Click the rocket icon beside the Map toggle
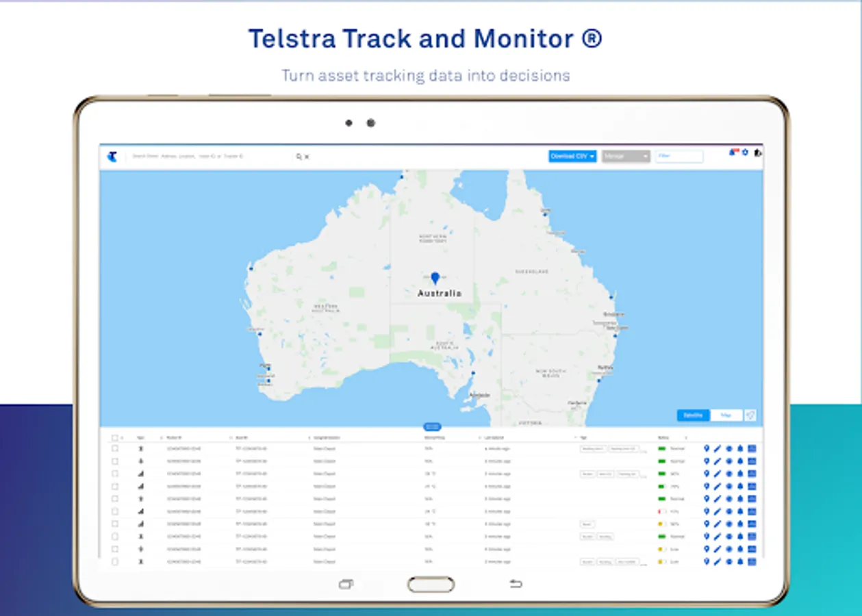The height and width of the screenshot is (616, 862). click(750, 415)
